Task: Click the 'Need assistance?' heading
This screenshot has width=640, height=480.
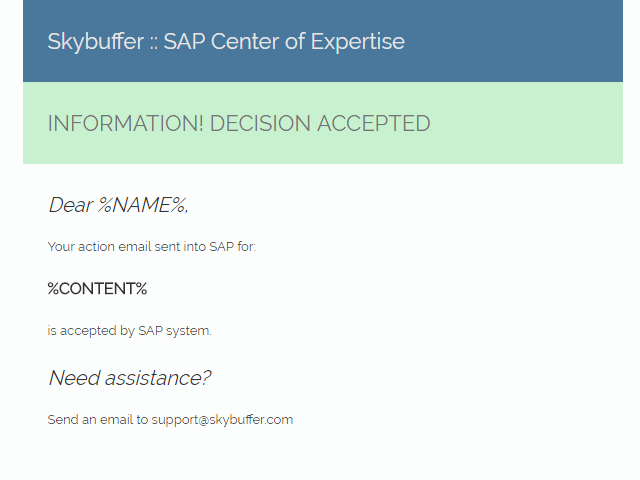Action: tap(130, 378)
